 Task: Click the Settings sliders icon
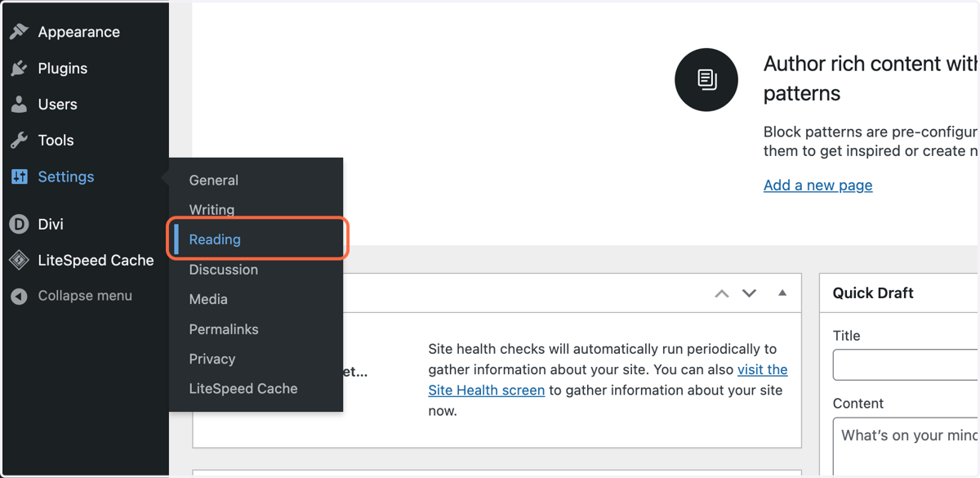[19, 176]
